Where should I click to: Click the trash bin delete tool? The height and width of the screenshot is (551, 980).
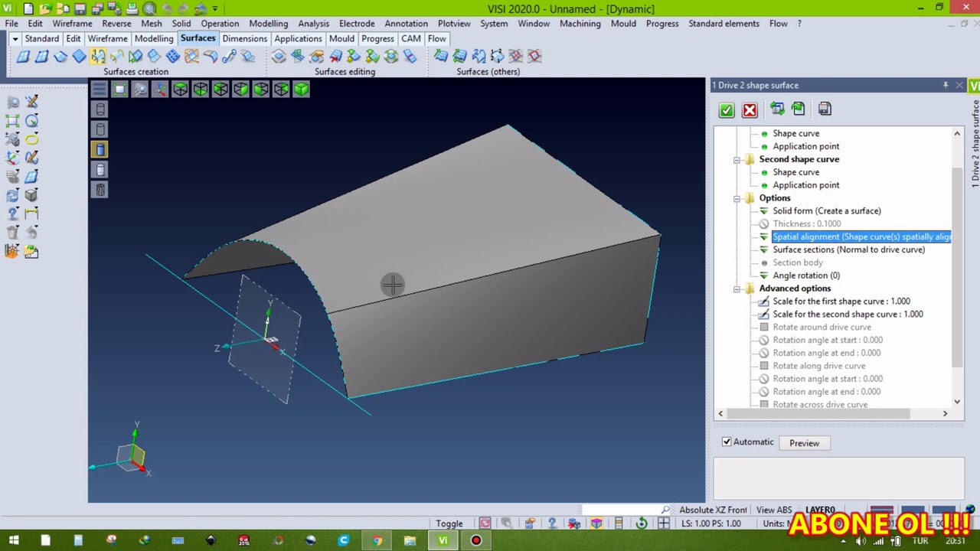(x=13, y=233)
